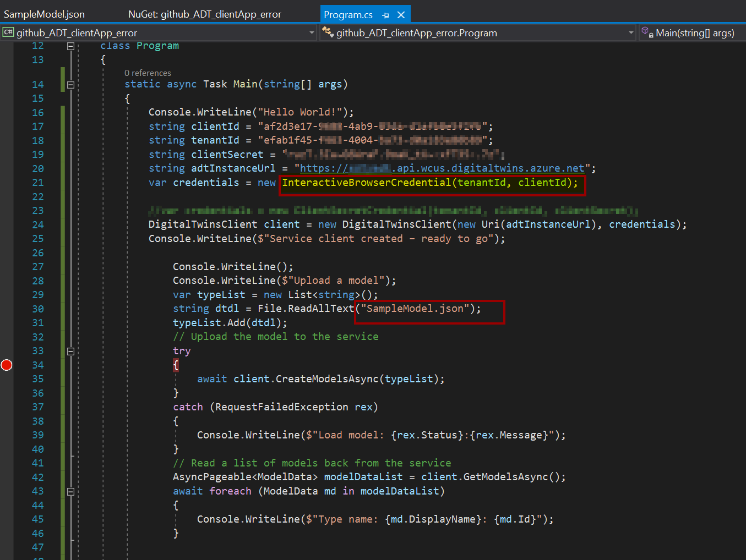This screenshot has height=560, width=746.
Task: Collapse the class Program block on line 12
Action: click(x=70, y=46)
